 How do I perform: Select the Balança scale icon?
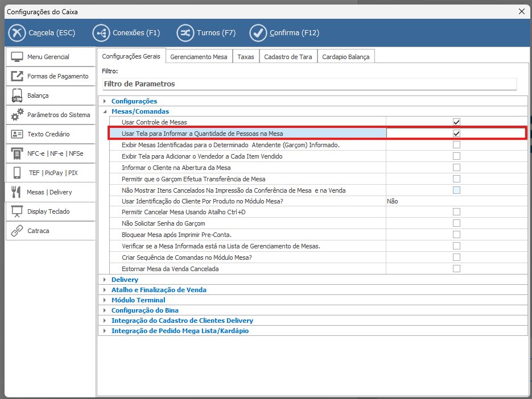pos(17,95)
